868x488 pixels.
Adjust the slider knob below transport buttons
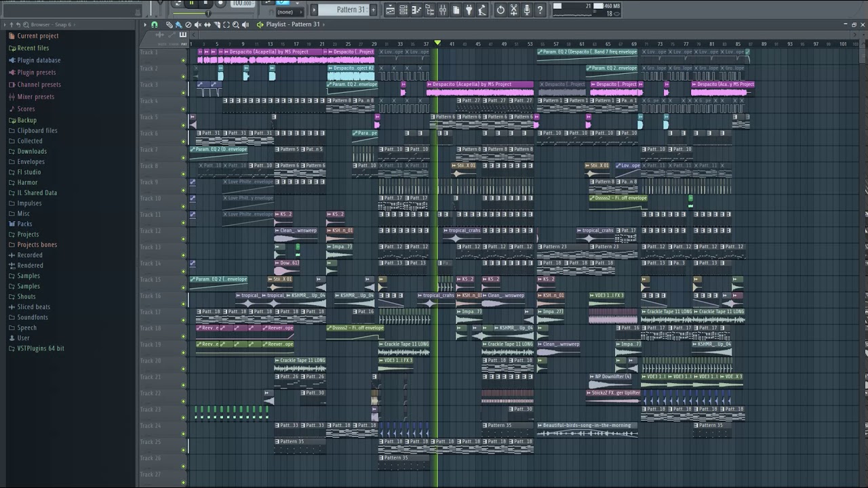click(208, 14)
